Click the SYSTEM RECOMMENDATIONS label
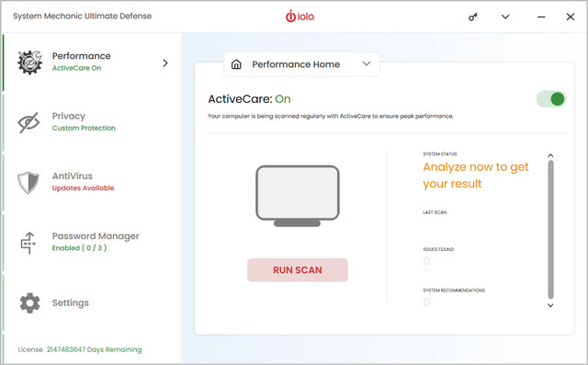The width and height of the screenshot is (588, 365). pyautogui.click(x=454, y=291)
